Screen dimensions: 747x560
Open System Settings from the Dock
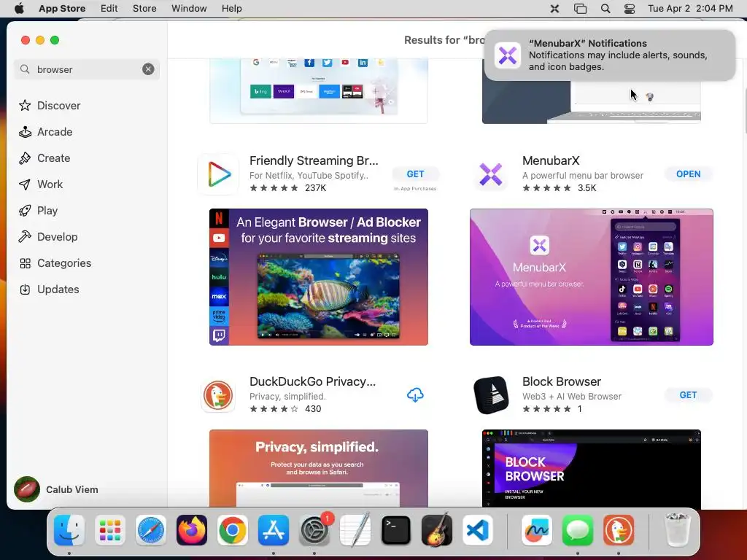point(314,530)
